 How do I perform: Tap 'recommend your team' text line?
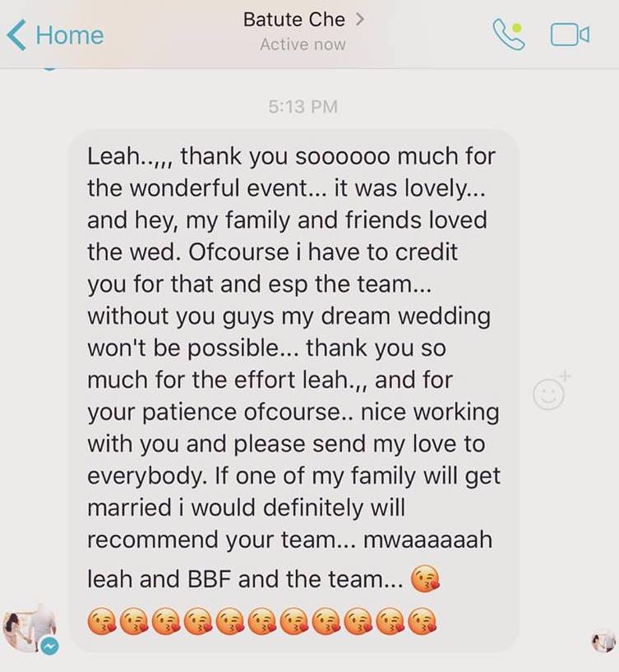tap(213, 540)
